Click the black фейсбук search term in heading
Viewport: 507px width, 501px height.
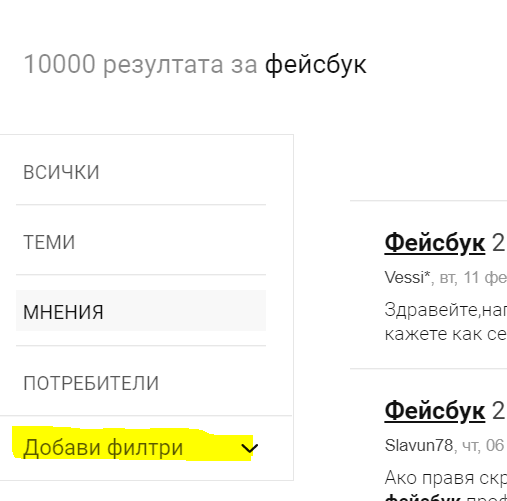315,64
